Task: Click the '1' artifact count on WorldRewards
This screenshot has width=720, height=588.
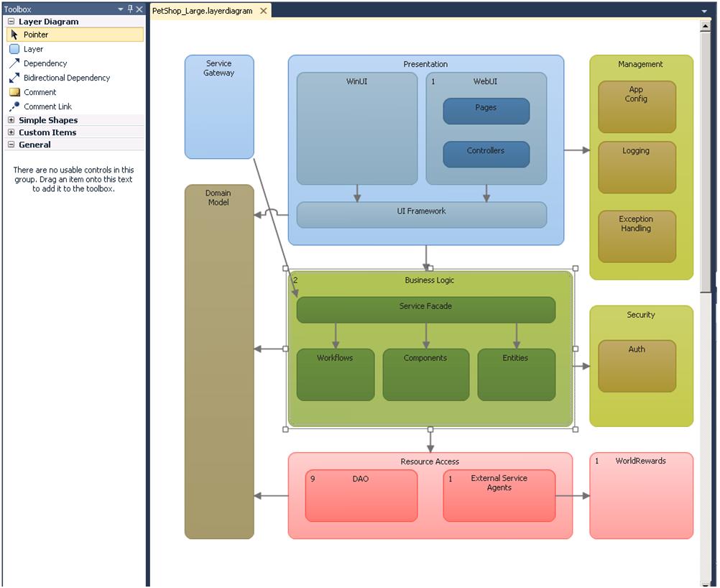Action: 597,461
